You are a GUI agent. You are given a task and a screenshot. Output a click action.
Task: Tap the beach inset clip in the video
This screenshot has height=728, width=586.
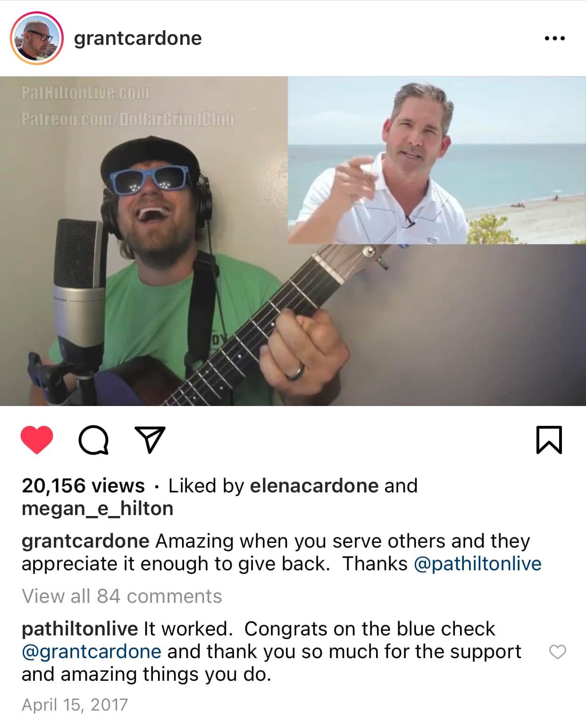(437, 161)
